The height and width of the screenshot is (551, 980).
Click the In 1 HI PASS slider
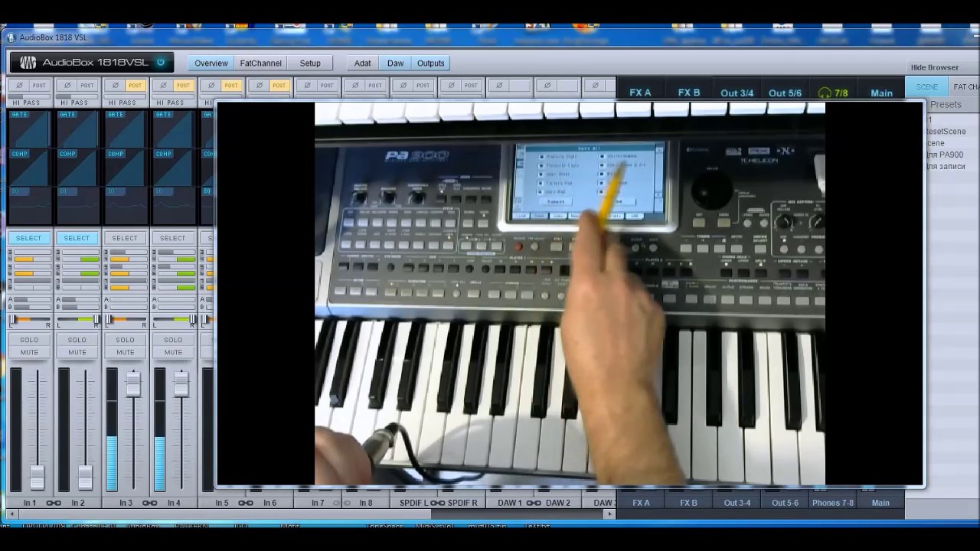(29, 96)
